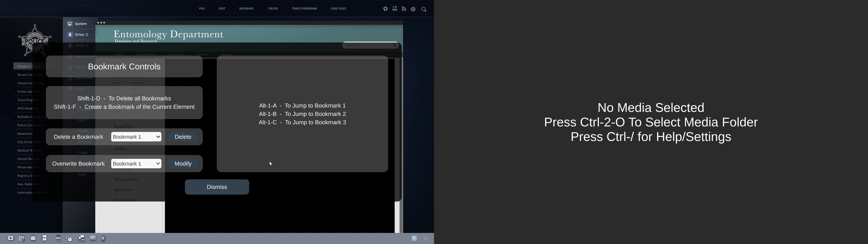Click the Delete bookmark button

pos(183,137)
